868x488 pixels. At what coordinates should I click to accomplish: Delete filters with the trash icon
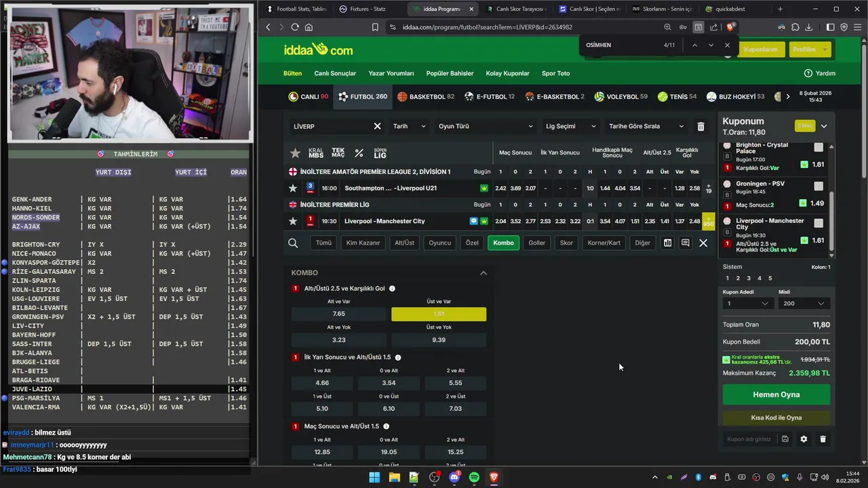tap(701, 126)
